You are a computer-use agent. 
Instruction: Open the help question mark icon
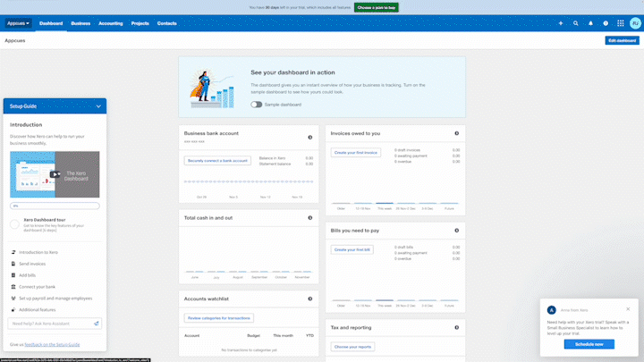click(x=606, y=23)
